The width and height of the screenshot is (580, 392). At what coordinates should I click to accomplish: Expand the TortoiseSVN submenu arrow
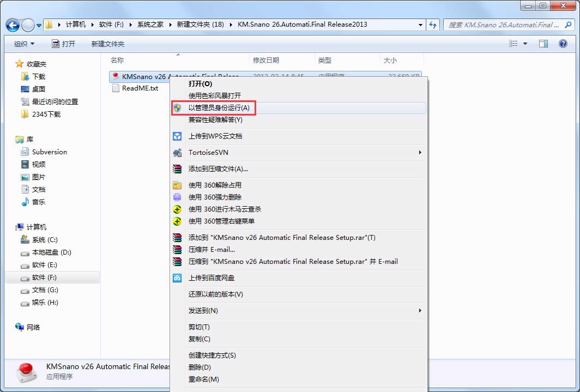point(419,153)
